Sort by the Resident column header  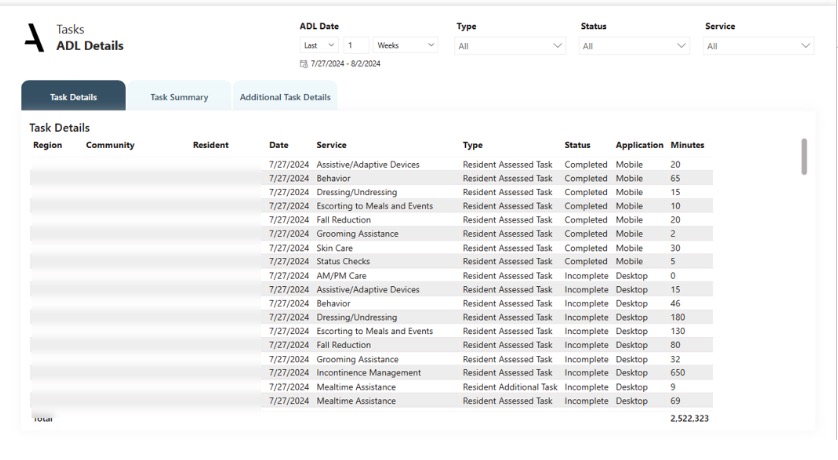point(211,145)
